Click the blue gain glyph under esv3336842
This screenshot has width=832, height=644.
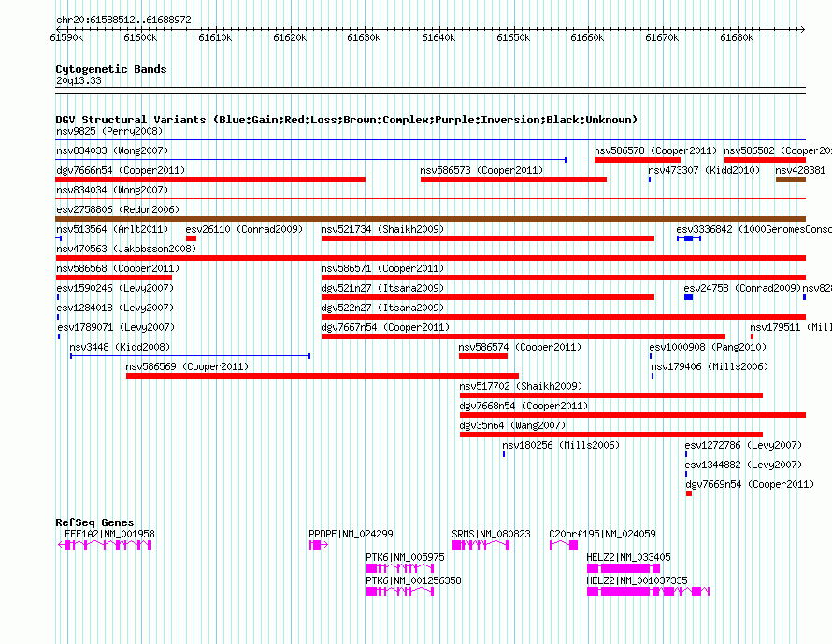tap(689, 238)
